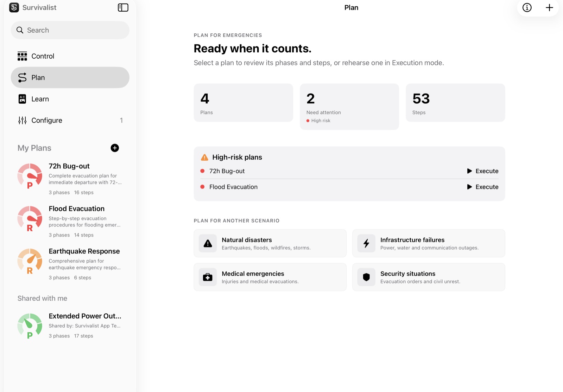563x392 pixels.
Task: Open the shared Extended Power Outage plan
Action: click(x=70, y=326)
